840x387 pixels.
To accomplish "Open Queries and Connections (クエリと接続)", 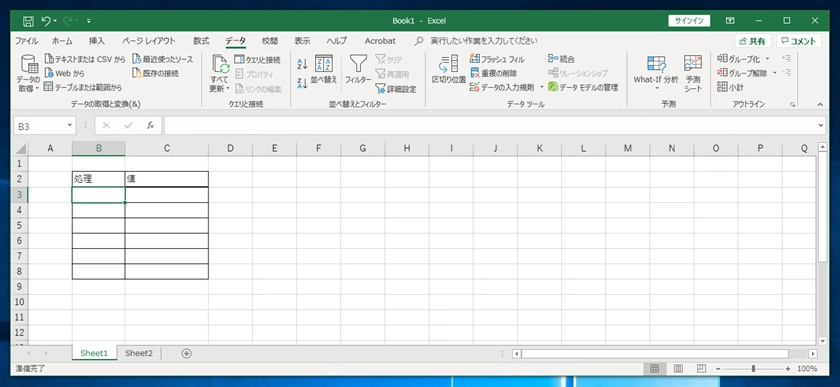I will tap(257, 59).
